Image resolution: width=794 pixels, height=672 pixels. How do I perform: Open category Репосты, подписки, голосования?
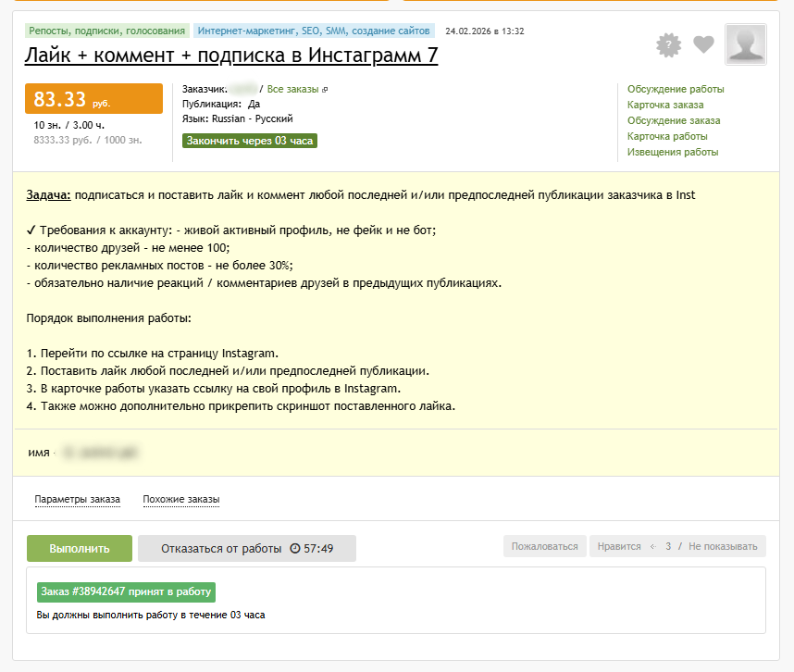(x=105, y=31)
